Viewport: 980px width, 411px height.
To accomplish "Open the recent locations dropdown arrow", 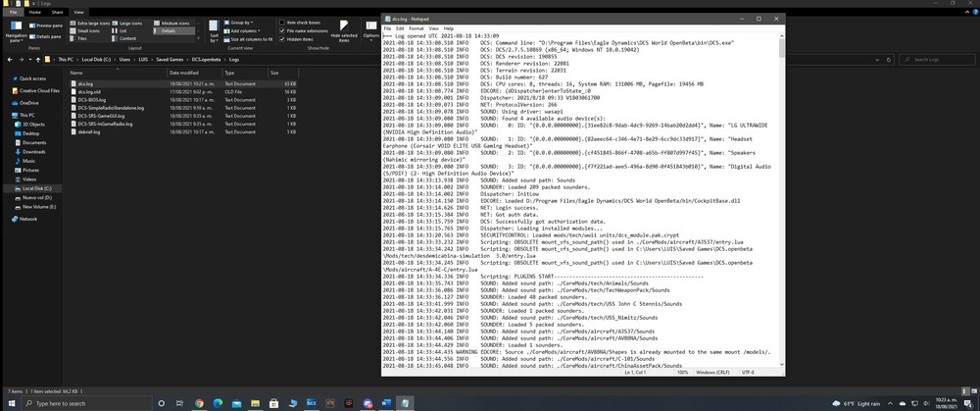I will click(30, 60).
